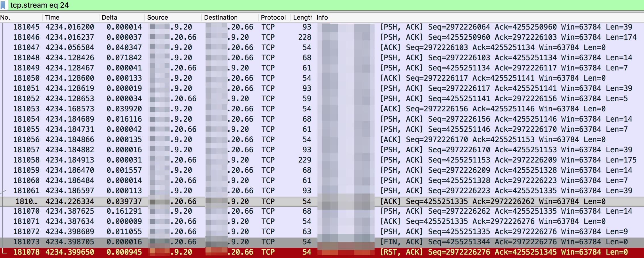Select the length value 59
644x258 pixels.
pos(307,99)
